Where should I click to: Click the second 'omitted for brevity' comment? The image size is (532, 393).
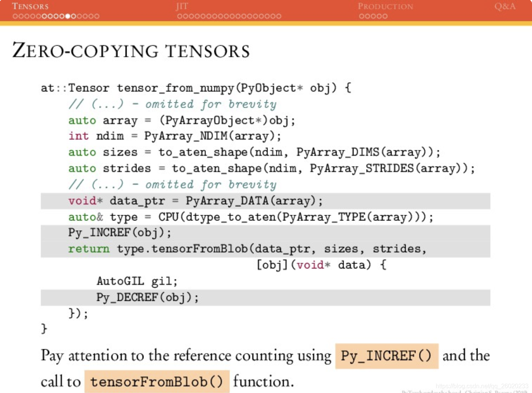pos(172,185)
